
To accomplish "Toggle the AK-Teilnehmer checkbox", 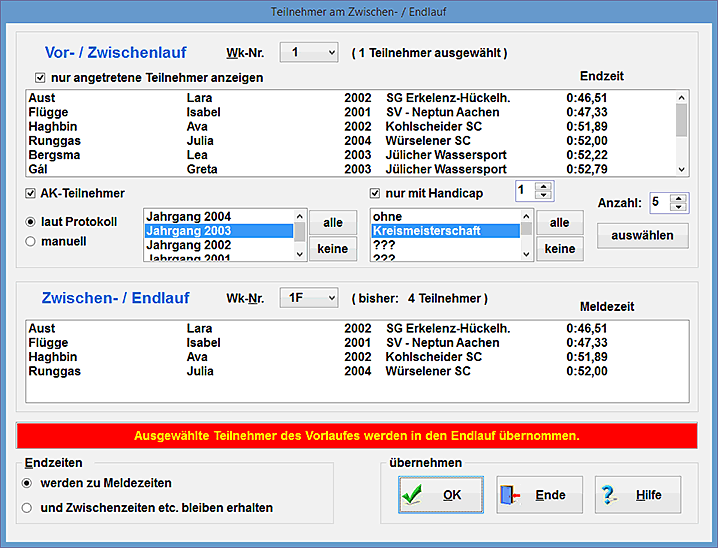I will 31,193.
